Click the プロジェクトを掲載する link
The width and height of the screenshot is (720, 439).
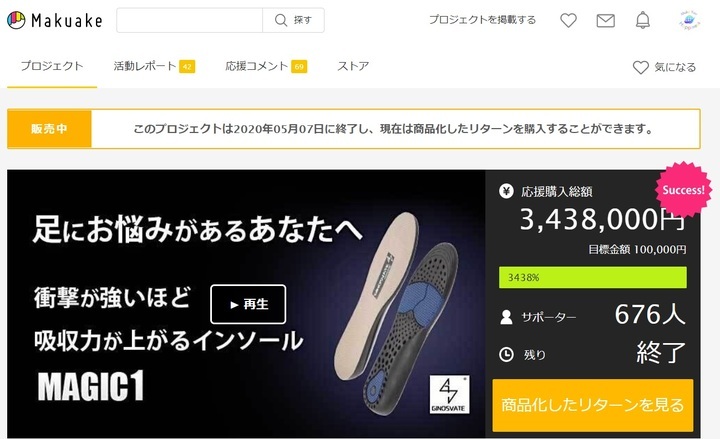[x=482, y=20]
